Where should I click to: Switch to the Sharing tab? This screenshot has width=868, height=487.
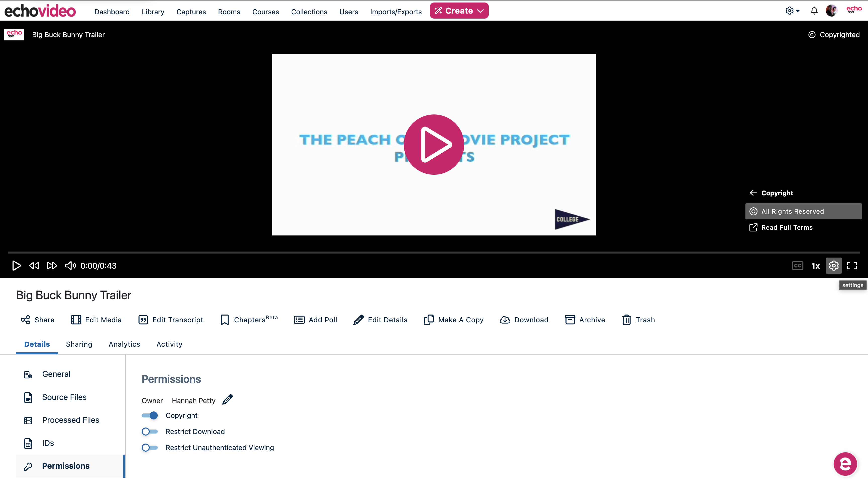point(79,344)
